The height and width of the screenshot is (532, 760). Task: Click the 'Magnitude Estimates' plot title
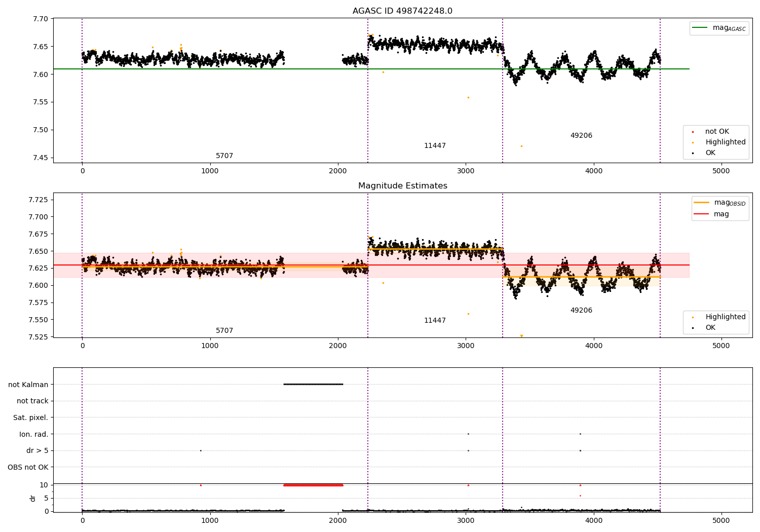pyautogui.click(x=402, y=186)
